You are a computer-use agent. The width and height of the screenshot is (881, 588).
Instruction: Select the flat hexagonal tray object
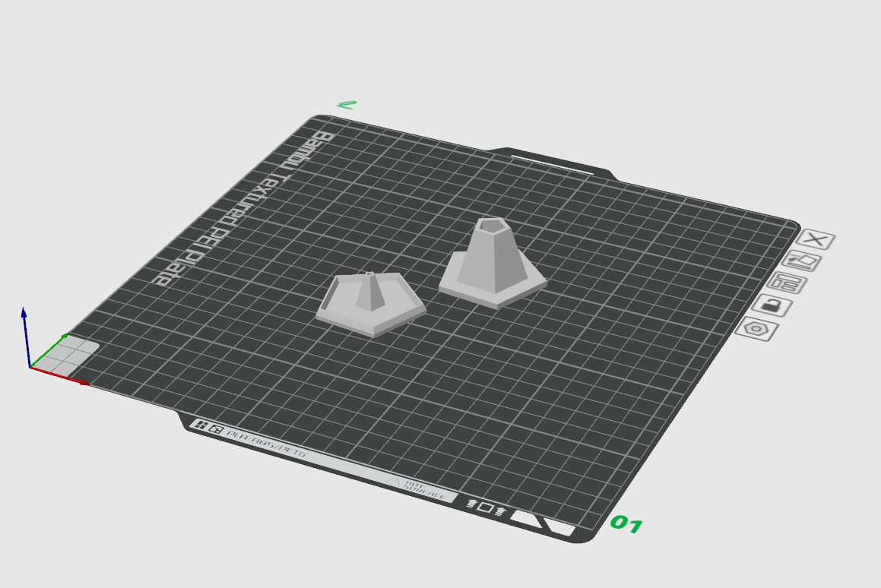(370, 304)
